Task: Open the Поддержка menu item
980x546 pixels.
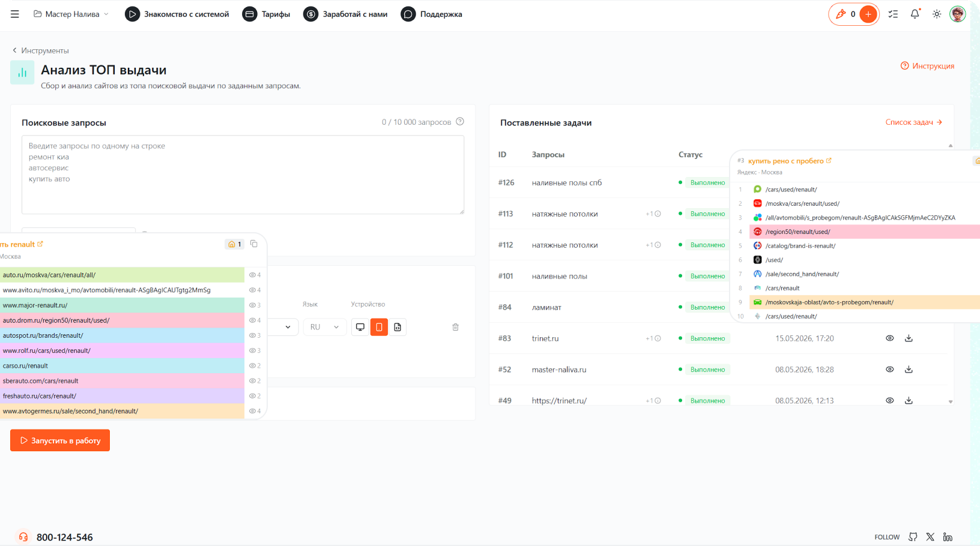Action: click(x=431, y=14)
